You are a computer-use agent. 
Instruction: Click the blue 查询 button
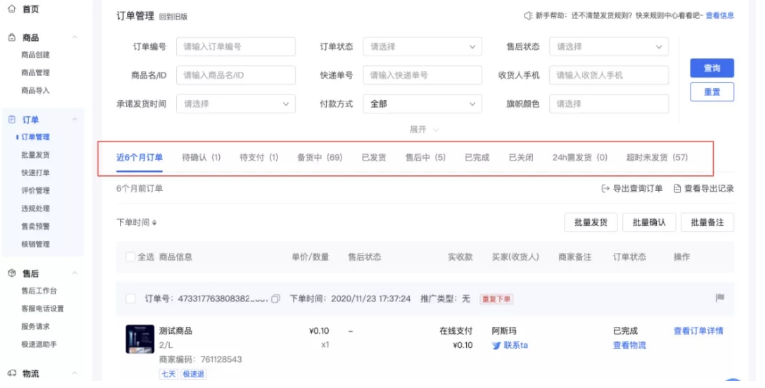[x=712, y=68]
